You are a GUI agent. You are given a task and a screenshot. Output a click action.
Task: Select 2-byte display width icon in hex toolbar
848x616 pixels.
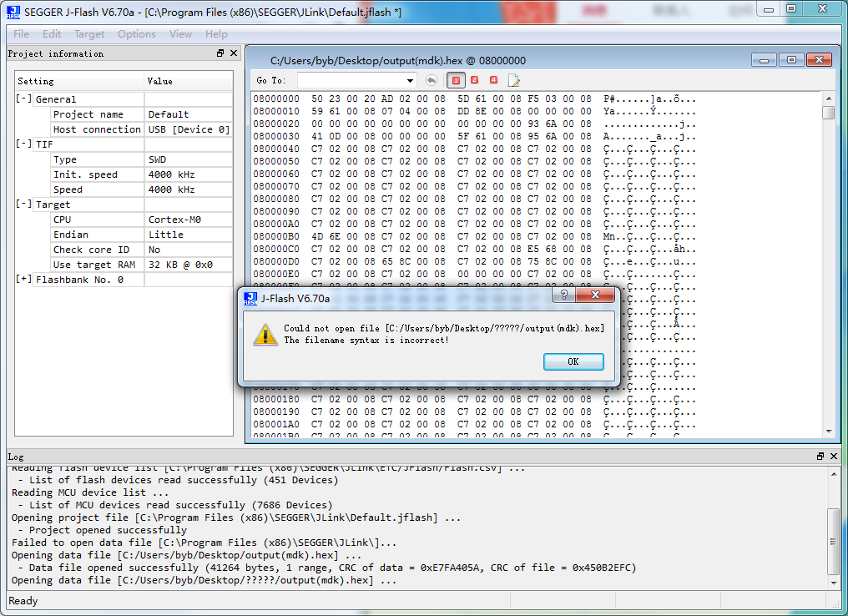point(474,80)
